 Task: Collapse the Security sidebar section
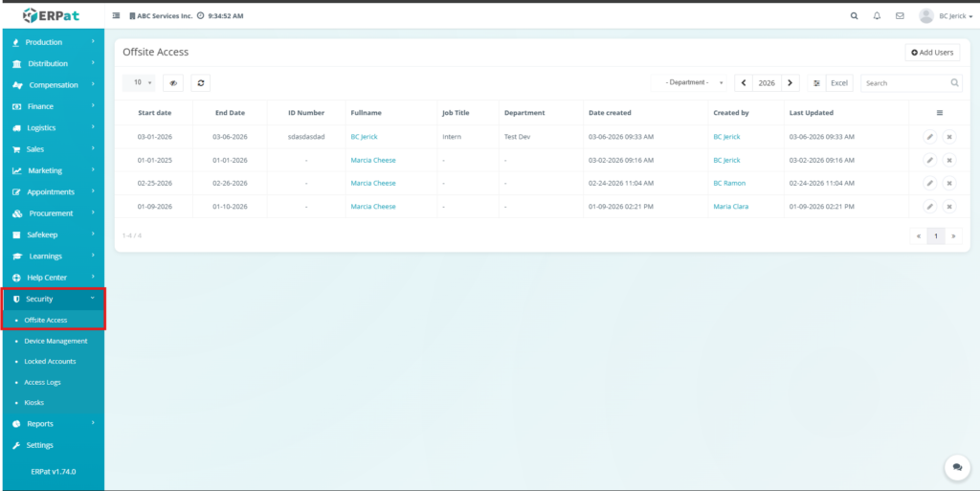click(x=53, y=299)
